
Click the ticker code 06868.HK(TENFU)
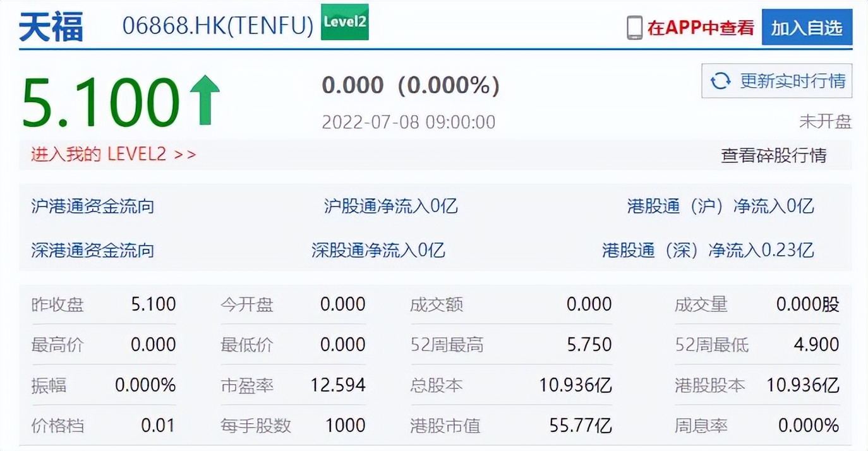tap(218, 27)
